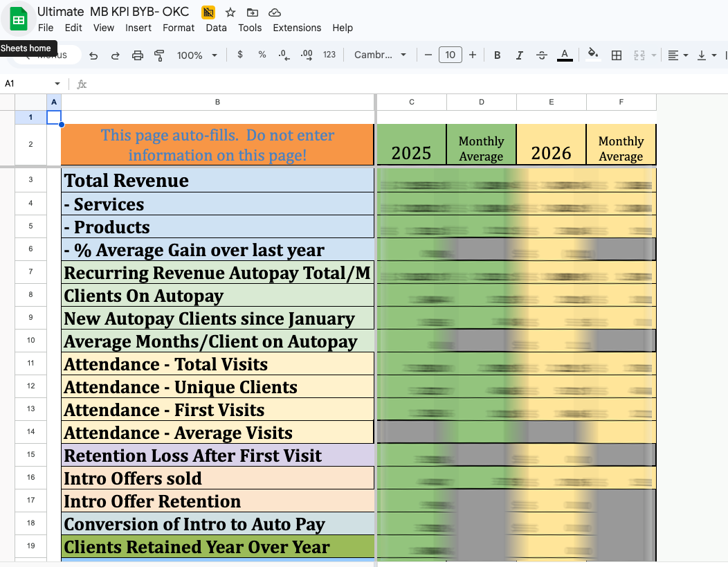Increase decimal places in the toolbar
The image size is (728, 567).
pyautogui.click(x=305, y=55)
